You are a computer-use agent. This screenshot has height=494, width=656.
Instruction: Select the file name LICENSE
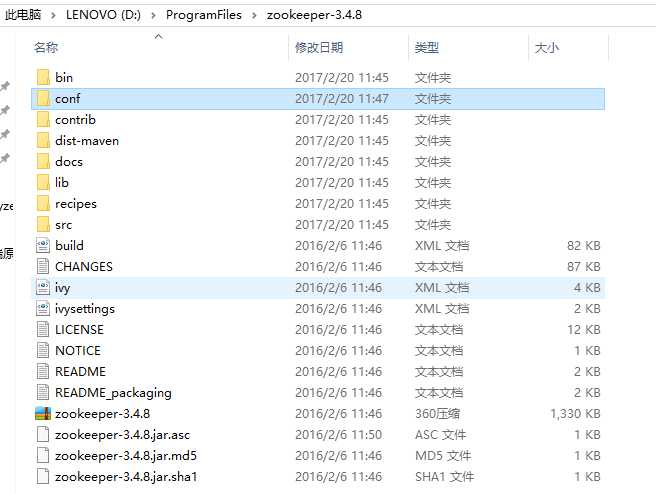pos(79,330)
